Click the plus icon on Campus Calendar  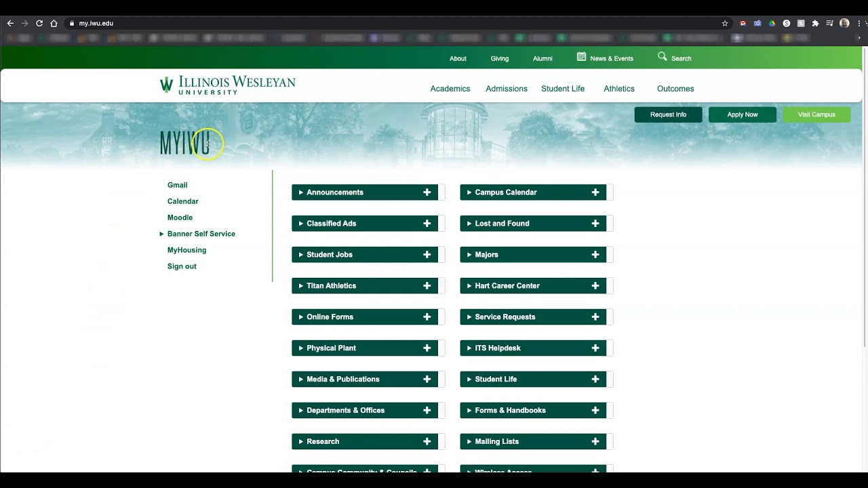click(595, 192)
